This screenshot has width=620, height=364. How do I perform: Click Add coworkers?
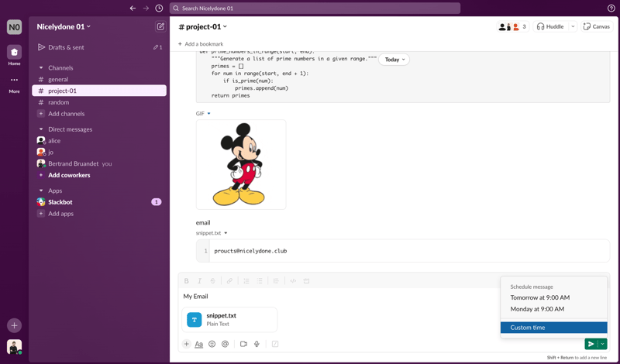point(99,175)
